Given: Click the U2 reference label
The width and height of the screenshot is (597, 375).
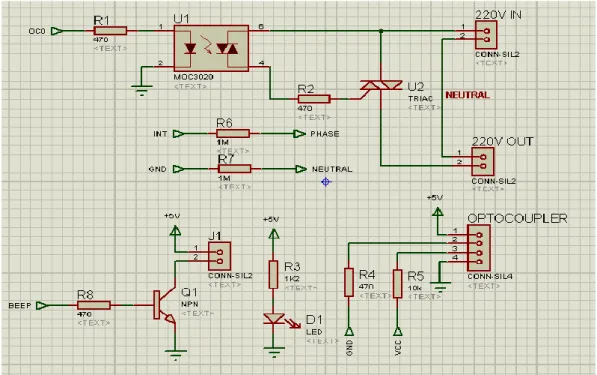Looking at the screenshot, I should pyautogui.click(x=416, y=87).
